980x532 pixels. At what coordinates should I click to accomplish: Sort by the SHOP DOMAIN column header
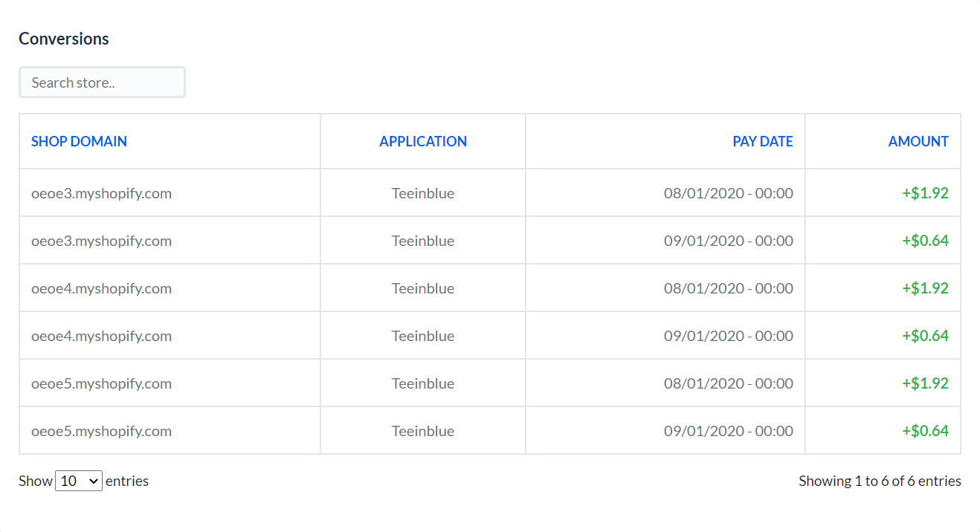(x=79, y=141)
